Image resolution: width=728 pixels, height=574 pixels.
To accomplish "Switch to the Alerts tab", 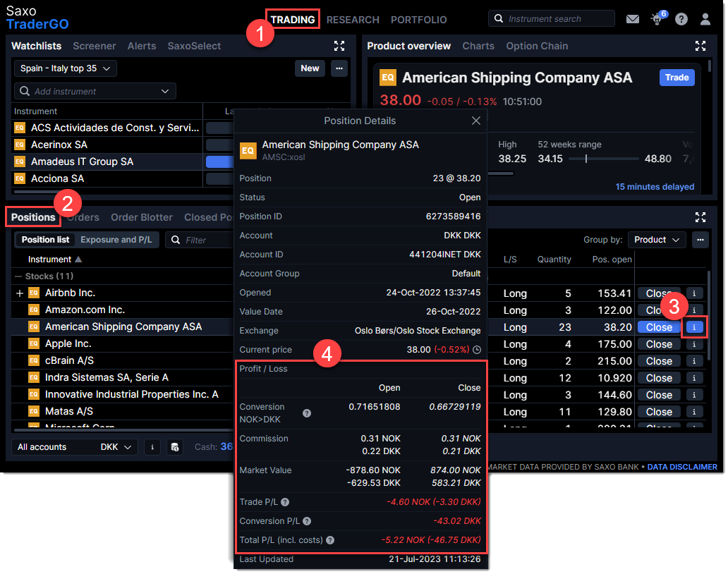I will coord(142,45).
